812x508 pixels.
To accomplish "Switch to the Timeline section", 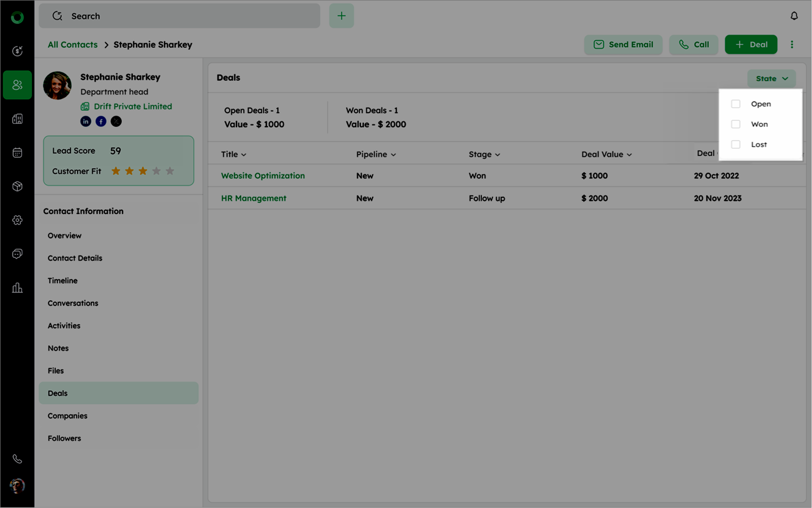I will 62,280.
